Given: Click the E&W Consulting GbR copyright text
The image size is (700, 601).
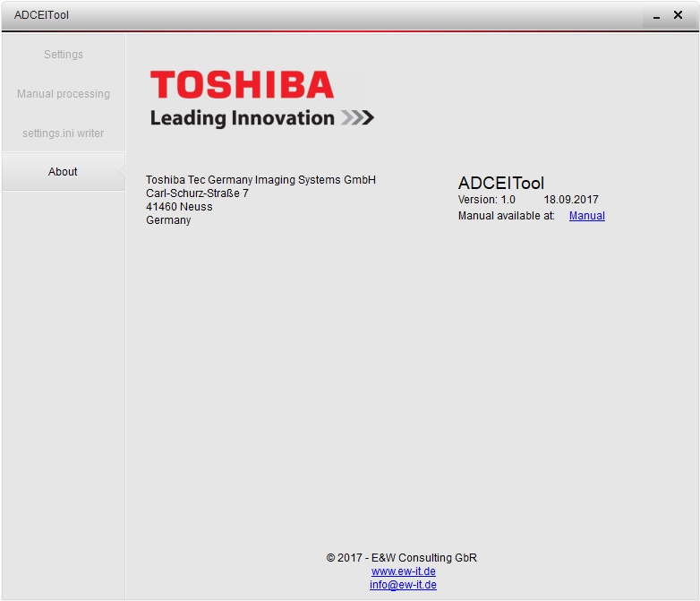Looking at the screenshot, I should click(x=402, y=558).
